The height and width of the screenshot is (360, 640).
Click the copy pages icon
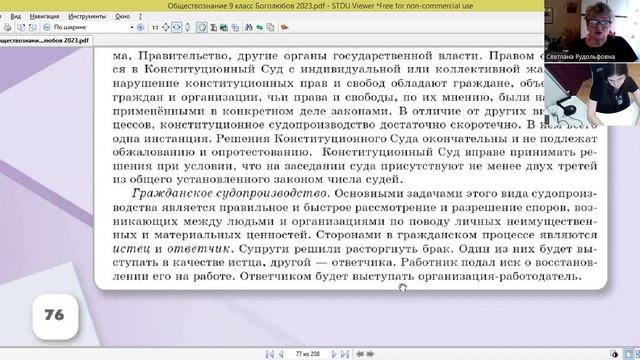point(270,27)
